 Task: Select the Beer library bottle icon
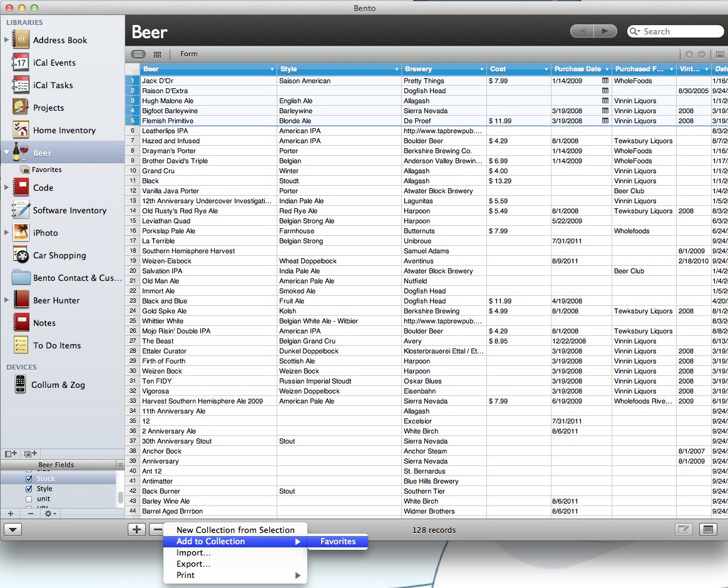[21, 152]
